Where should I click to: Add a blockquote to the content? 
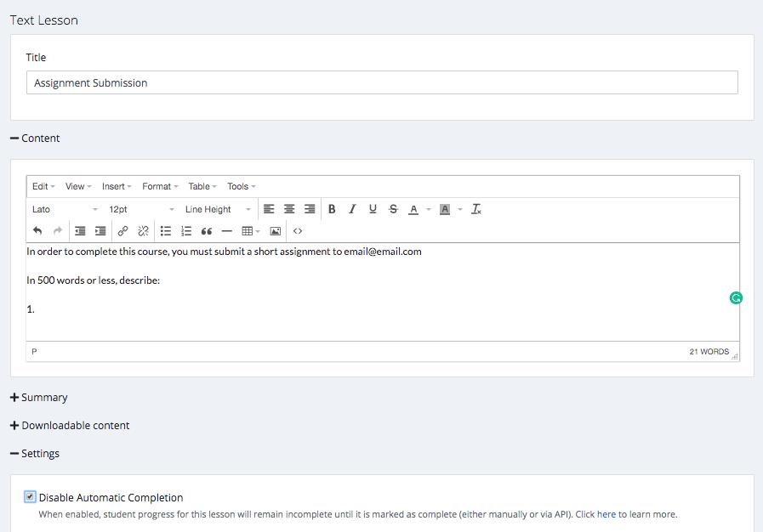[207, 231]
